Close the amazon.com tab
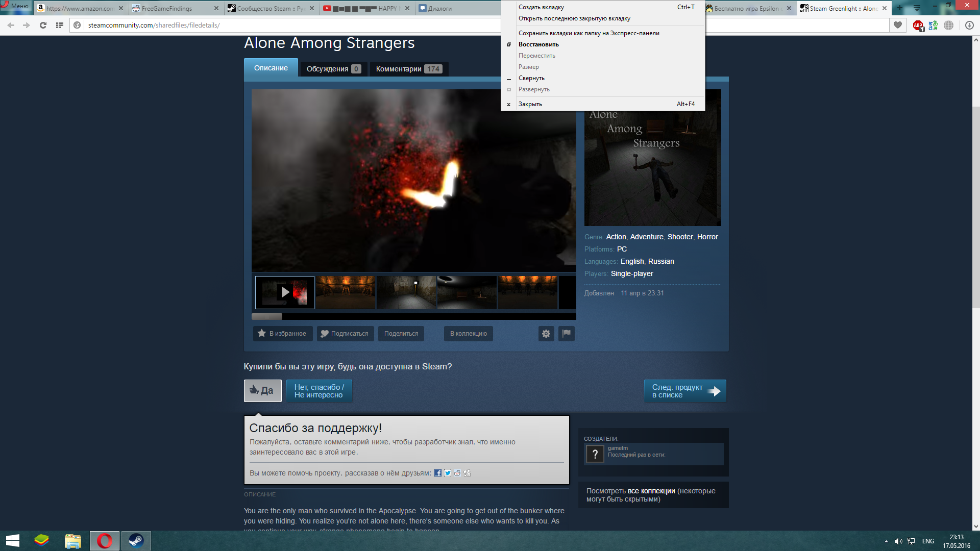Image resolution: width=980 pixels, height=551 pixels. click(x=121, y=8)
